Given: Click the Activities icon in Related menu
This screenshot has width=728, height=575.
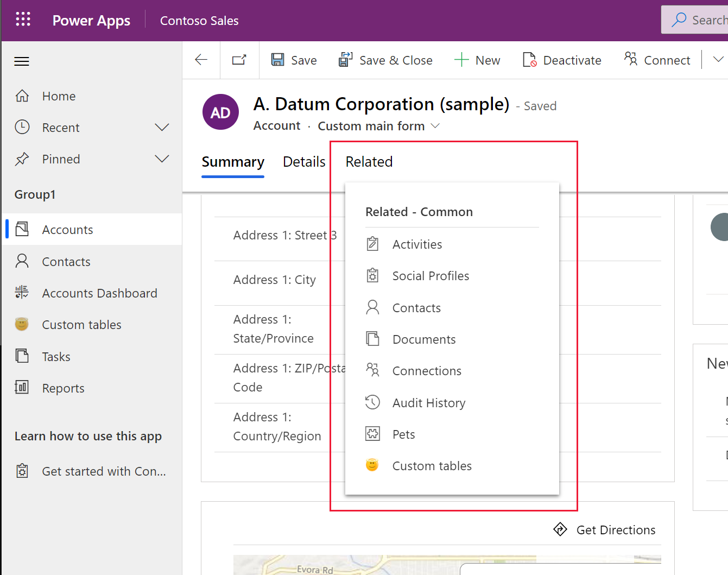Looking at the screenshot, I should [x=372, y=244].
